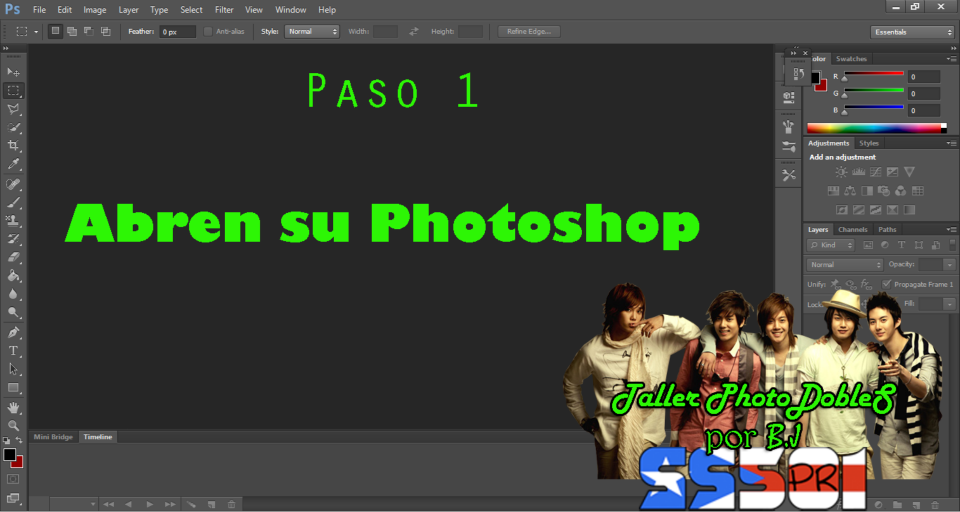The width and height of the screenshot is (960, 512).
Task: Select the History Brush tool
Action: [x=13, y=239]
